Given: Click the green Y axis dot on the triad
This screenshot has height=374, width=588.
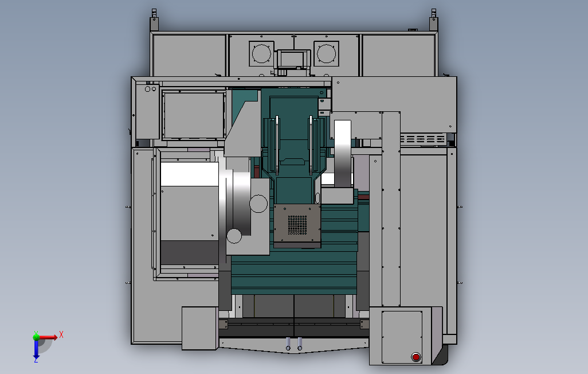Looking at the screenshot, I should 36,337.
